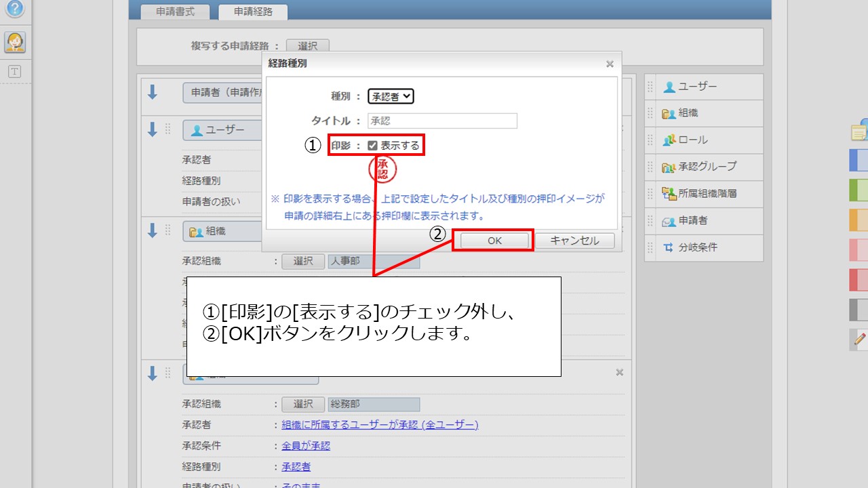Click the 組織 folder icon in right palette

point(669,113)
